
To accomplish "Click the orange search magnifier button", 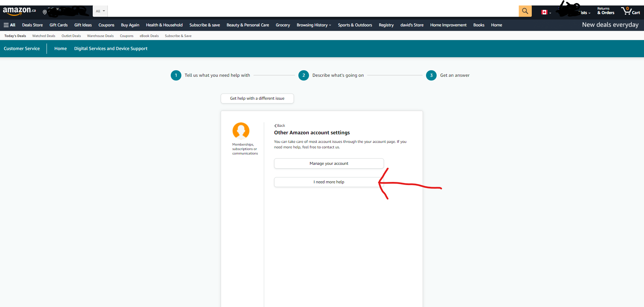I will point(525,11).
